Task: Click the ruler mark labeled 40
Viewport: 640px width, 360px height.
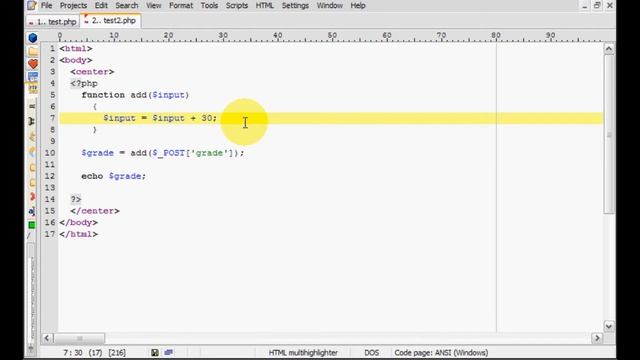Action: [278, 36]
